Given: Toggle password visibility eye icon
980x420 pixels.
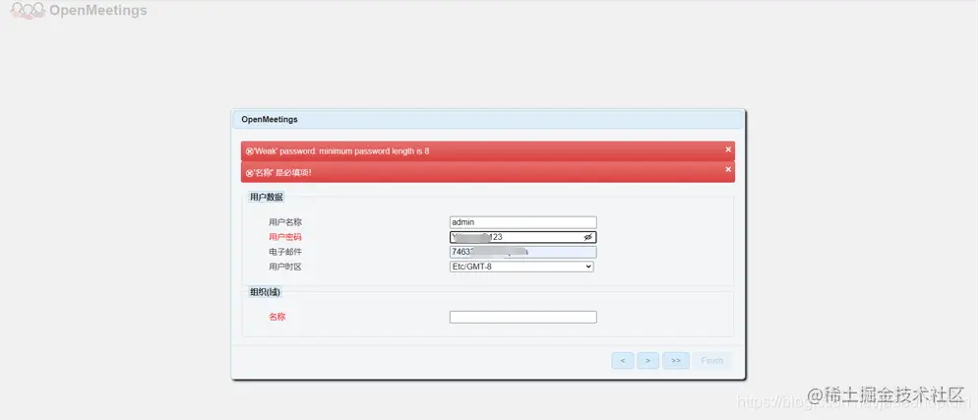Looking at the screenshot, I should pyautogui.click(x=587, y=237).
